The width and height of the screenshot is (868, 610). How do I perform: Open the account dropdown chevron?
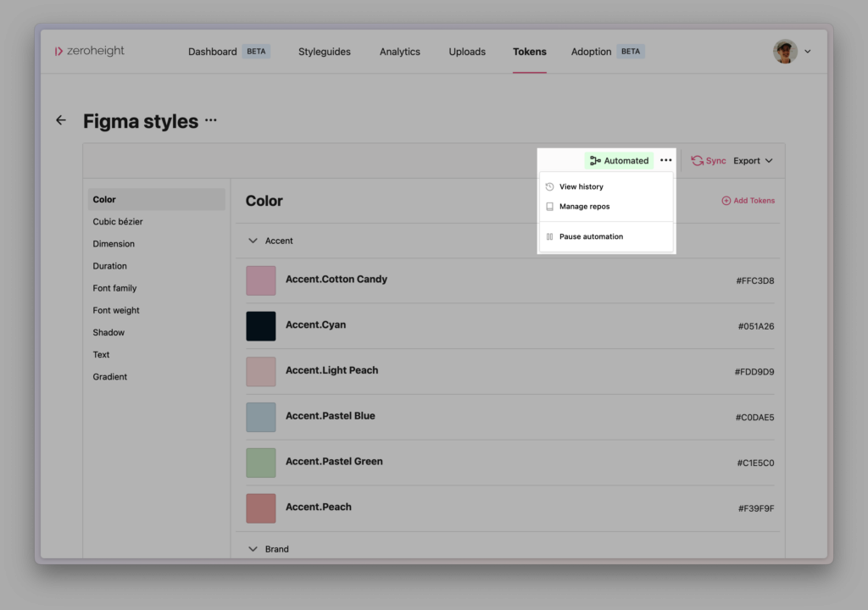pyautogui.click(x=808, y=52)
